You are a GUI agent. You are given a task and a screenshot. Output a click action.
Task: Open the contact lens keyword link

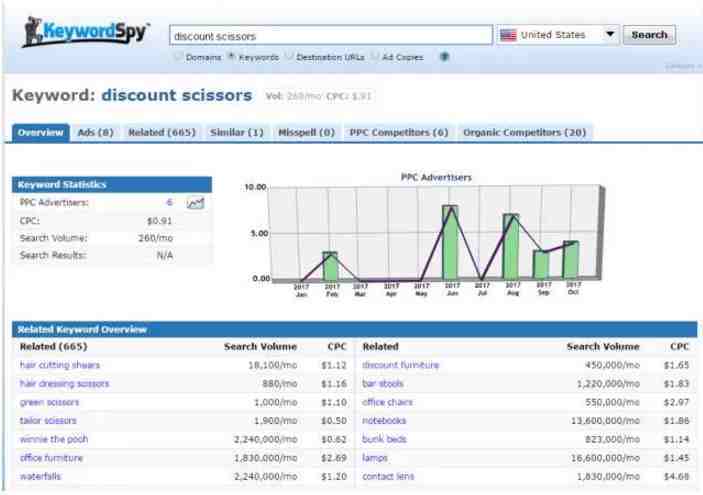point(388,476)
